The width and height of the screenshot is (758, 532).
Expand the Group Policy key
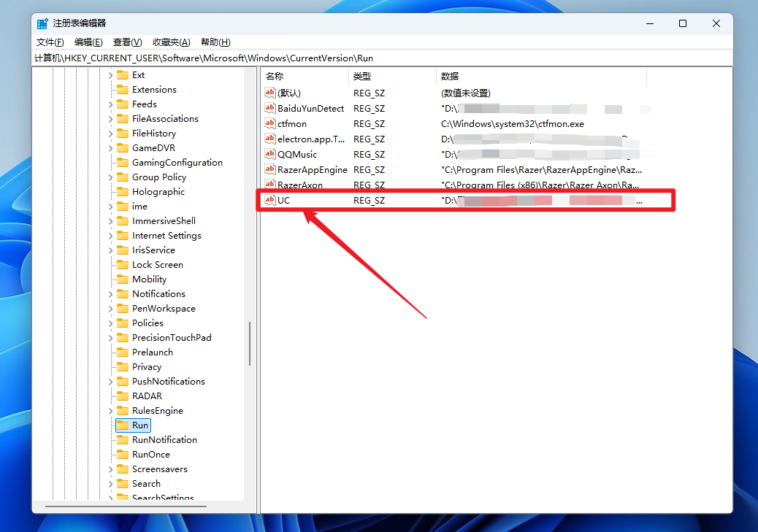tap(111, 177)
